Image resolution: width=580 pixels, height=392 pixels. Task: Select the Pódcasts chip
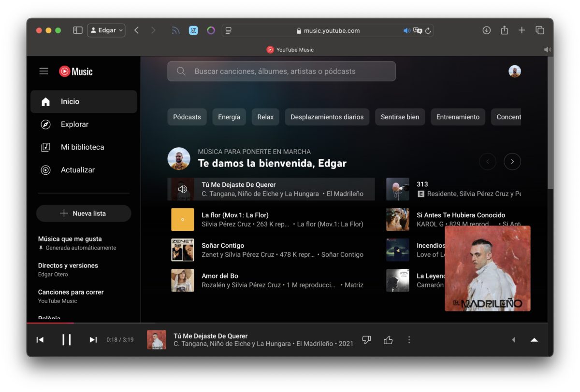tap(187, 117)
